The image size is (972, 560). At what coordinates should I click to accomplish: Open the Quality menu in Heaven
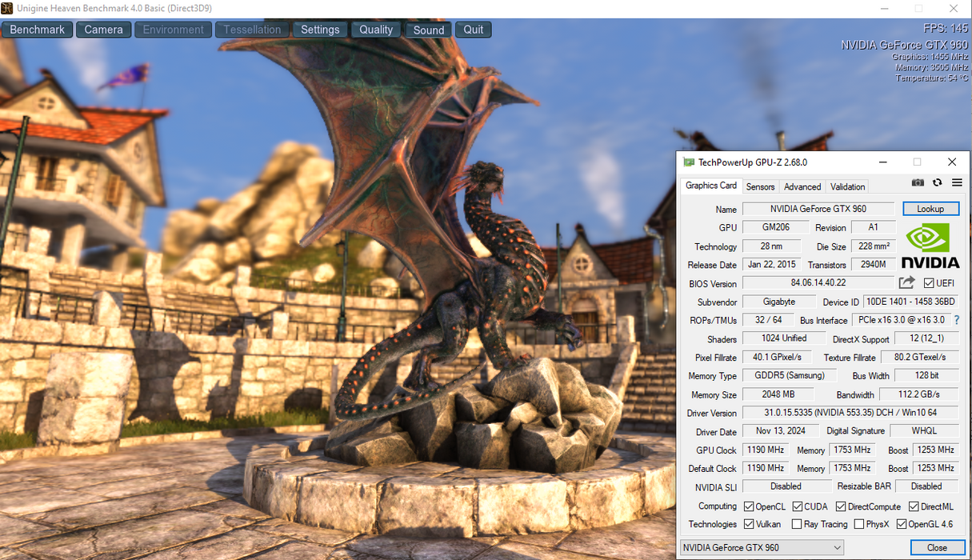(x=376, y=30)
